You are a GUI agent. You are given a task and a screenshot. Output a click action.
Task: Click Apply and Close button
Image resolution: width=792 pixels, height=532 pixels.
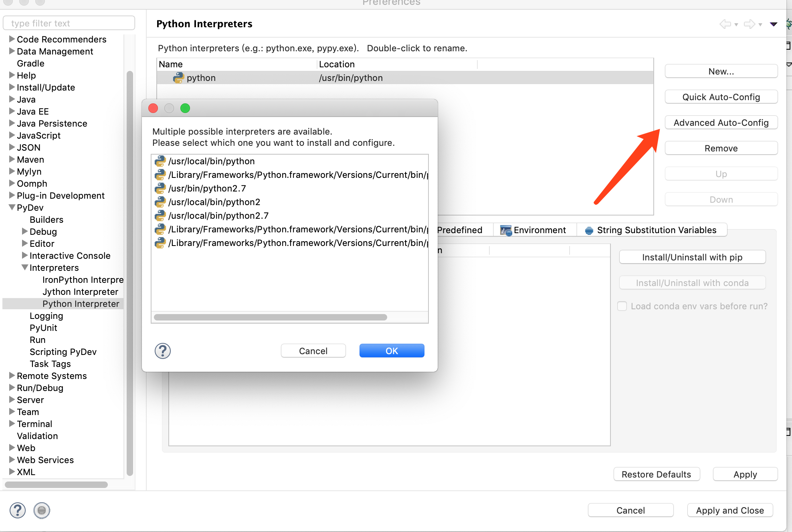coord(730,510)
